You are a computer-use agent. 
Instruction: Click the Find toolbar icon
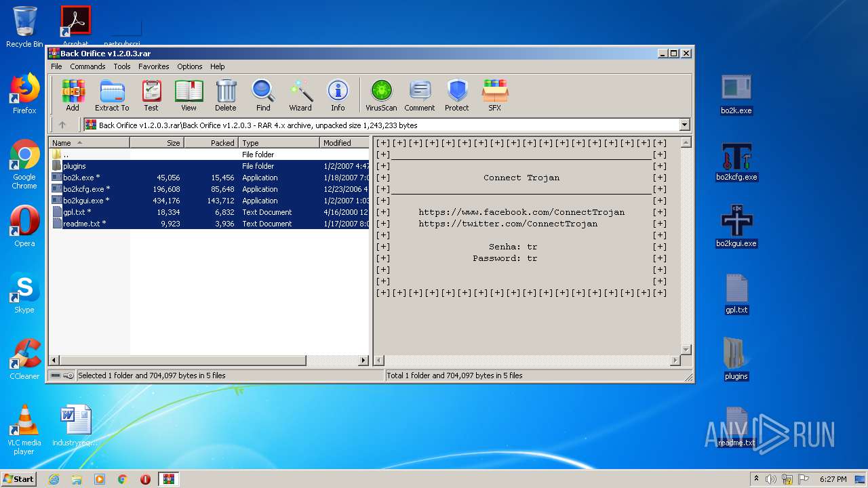click(x=263, y=95)
